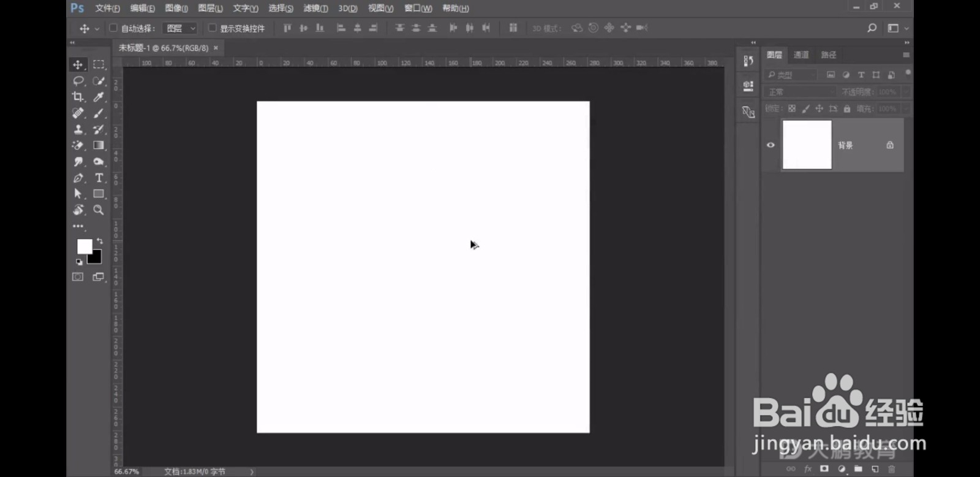Viewport: 980px width, 477px height.
Task: Select the Spot Healing Brush tool
Action: [78, 113]
